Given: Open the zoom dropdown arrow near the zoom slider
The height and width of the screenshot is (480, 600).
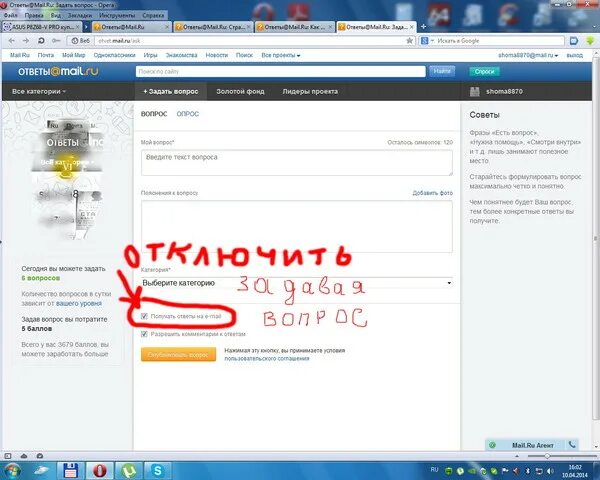Looking at the screenshot, I should (517, 456).
